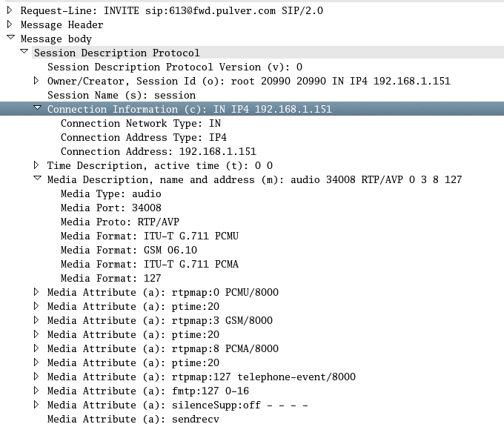
Task: Collapse the Session Description Protocol node
Action: click(24, 53)
